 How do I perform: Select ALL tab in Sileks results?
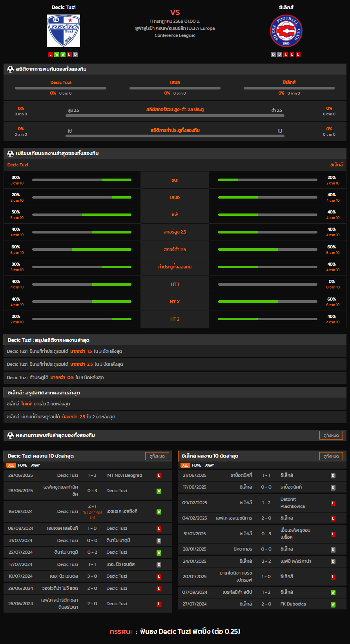[x=185, y=465]
